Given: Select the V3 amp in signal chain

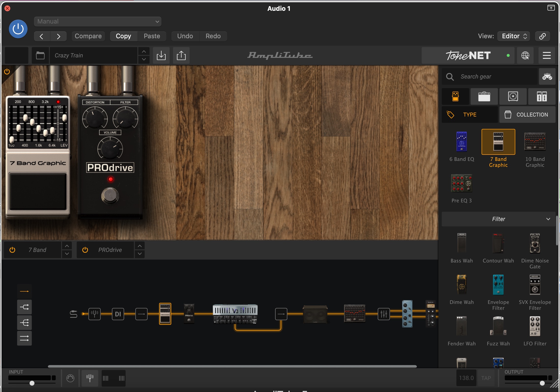Looking at the screenshot, I should [235, 314].
